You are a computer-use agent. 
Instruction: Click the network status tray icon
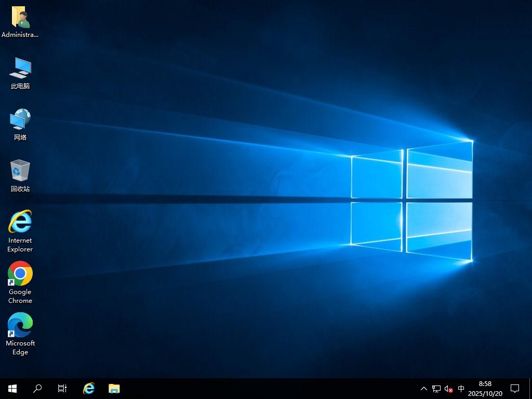[x=436, y=389]
